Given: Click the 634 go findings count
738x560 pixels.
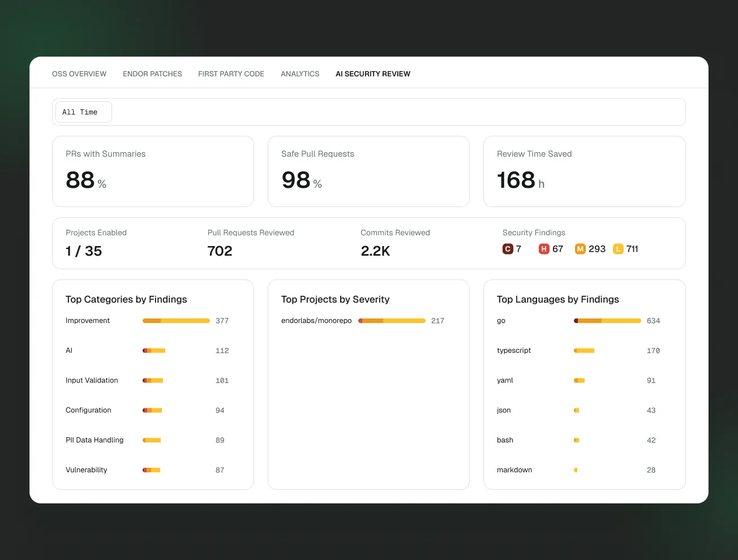Looking at the screenshot, I should [x=654, y=321].
